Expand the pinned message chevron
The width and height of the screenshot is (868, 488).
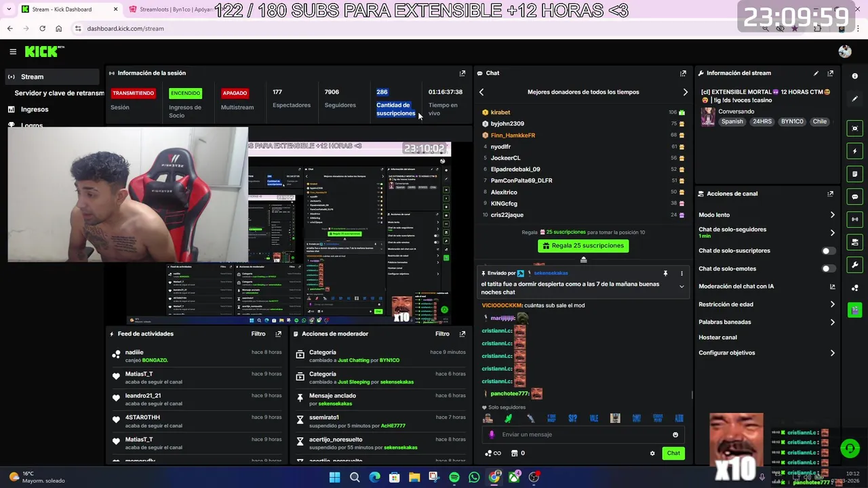click(682, 287)
